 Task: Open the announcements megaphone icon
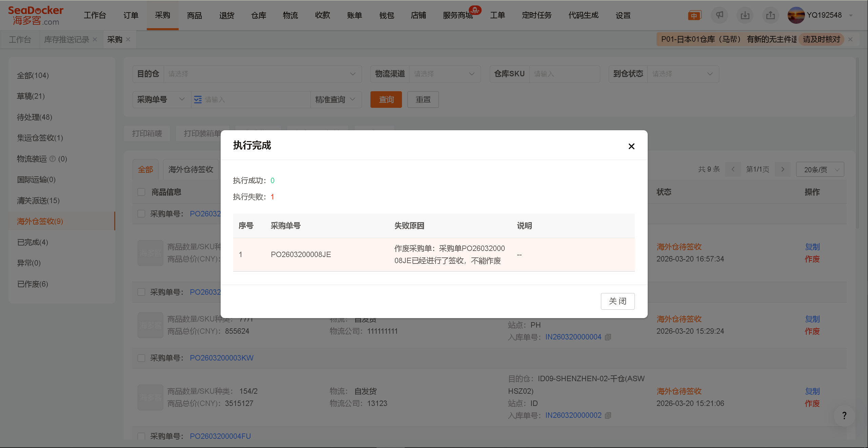[x=720, y=15]
